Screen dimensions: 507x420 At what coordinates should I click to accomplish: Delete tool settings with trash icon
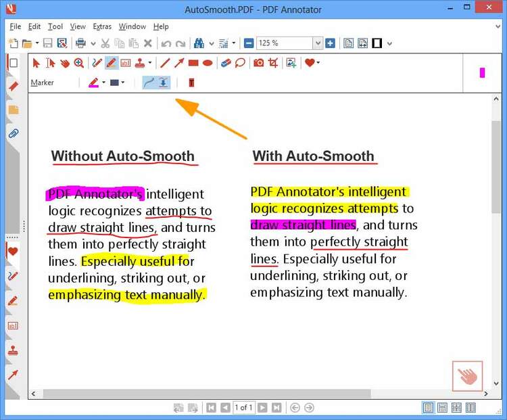pyautogui.click(x=191, y=83)
